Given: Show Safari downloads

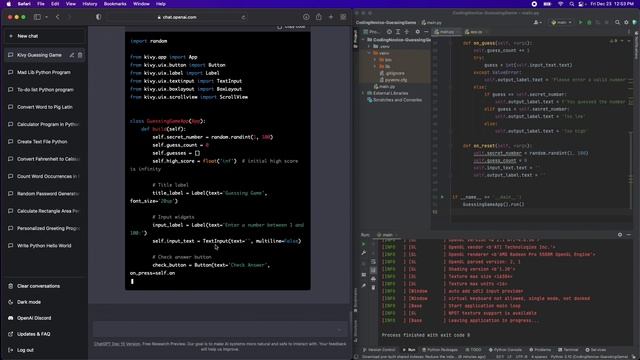Looking at the screenshot, I should [306, 17].
